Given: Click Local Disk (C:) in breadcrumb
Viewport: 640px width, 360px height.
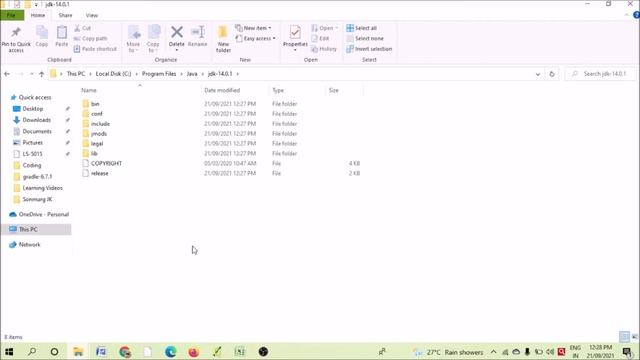Looking at the screenshot, I should coord(113,74).
